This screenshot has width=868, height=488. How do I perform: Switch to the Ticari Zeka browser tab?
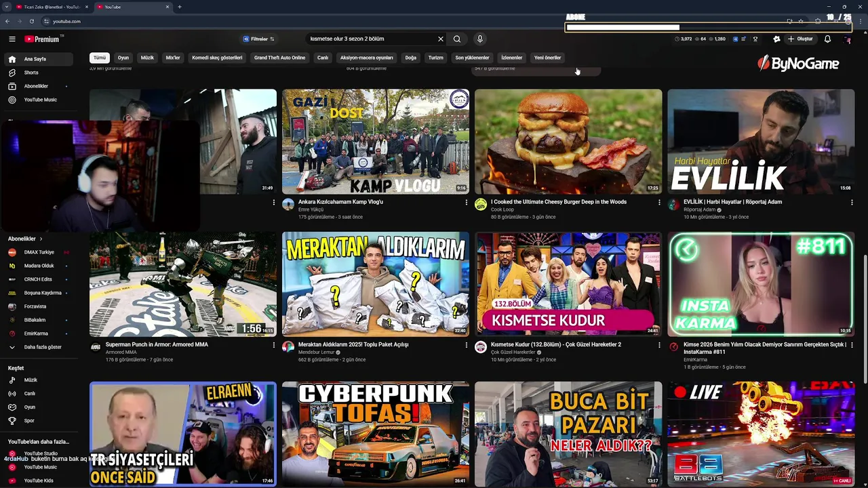click(50, 7)
